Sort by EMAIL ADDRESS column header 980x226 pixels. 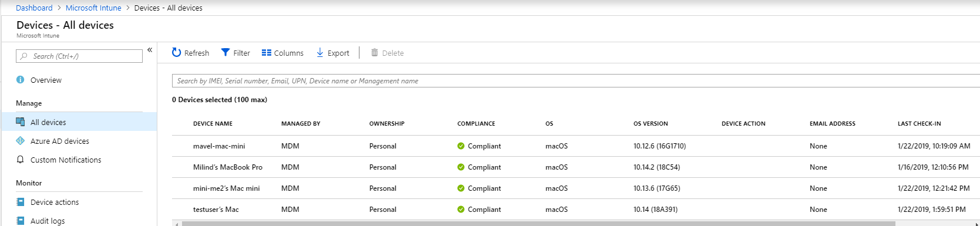[x=833, y=124]
